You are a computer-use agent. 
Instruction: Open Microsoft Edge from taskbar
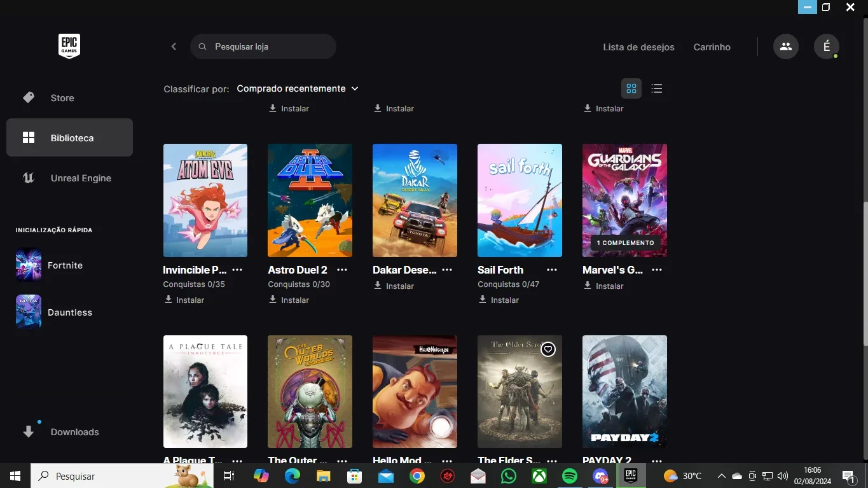(292, 476)
